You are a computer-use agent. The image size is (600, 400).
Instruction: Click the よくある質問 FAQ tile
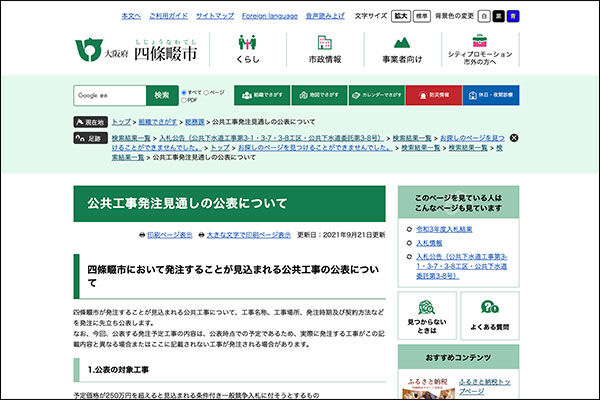point(490,316)
